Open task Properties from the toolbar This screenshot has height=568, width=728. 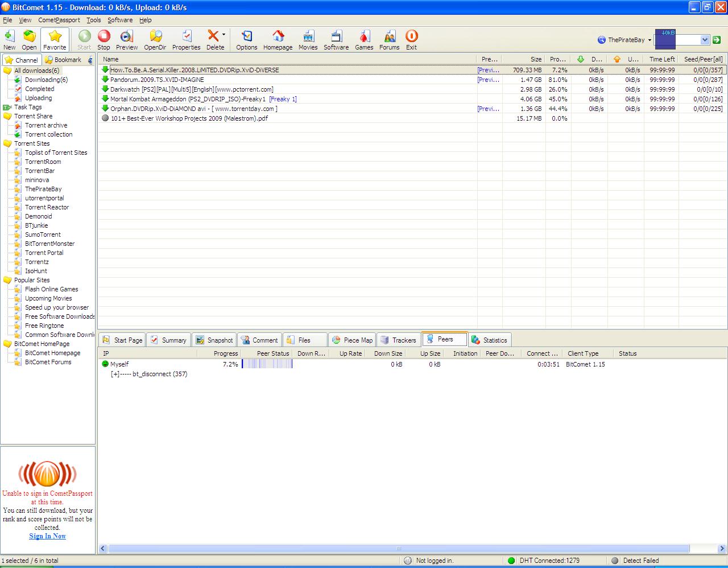[186, 40]
